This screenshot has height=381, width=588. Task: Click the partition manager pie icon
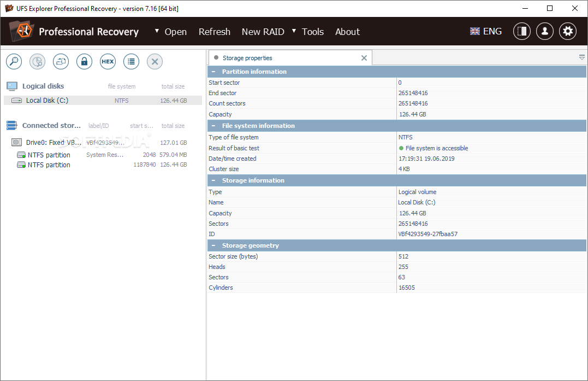click(38, 62)
